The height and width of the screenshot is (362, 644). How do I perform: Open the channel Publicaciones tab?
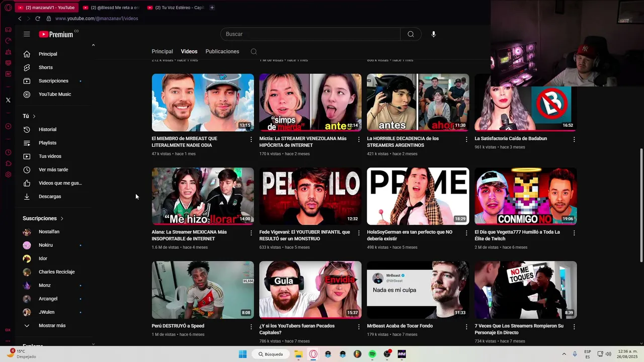tap(222, 51)
